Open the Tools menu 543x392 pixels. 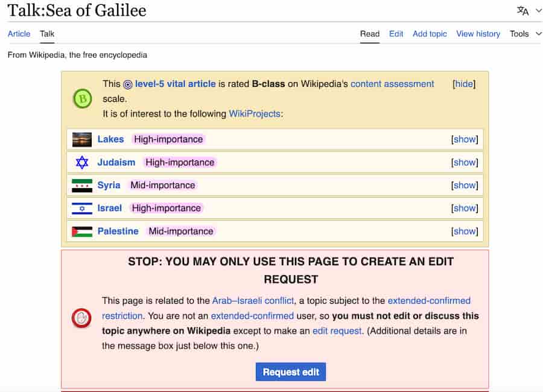tap(519, 34)
